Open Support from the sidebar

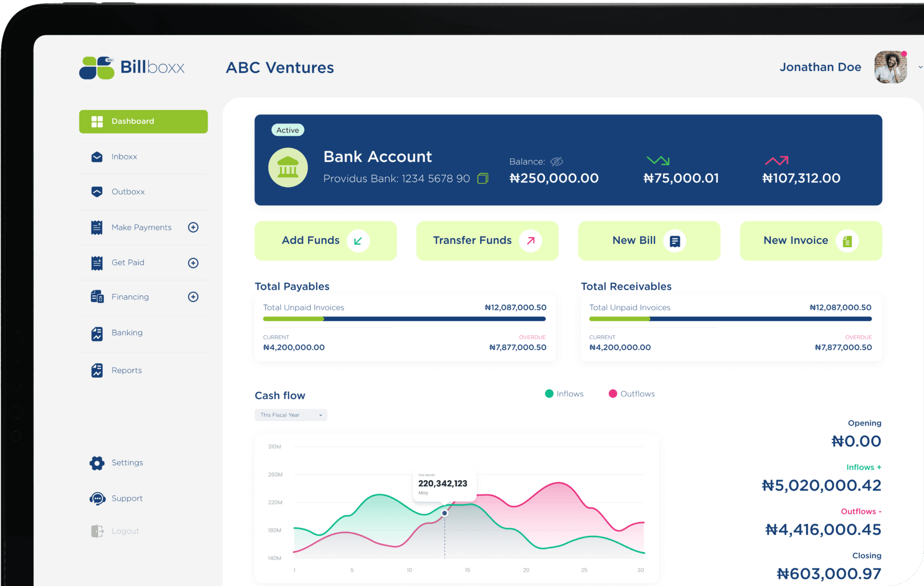coord(127,498)
